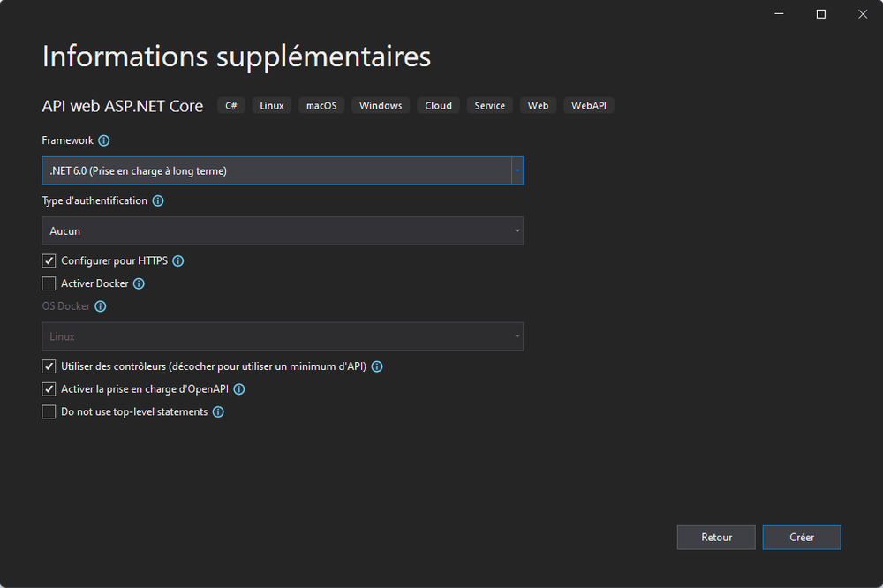Enable the Activer Docker checkbox
This screenshot has height=588, width=883.
pos(49,283)
